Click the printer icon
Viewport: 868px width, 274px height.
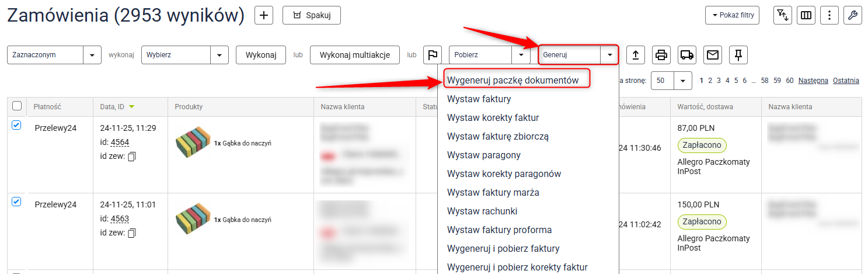pyautogui.click(x=661, y=55)
